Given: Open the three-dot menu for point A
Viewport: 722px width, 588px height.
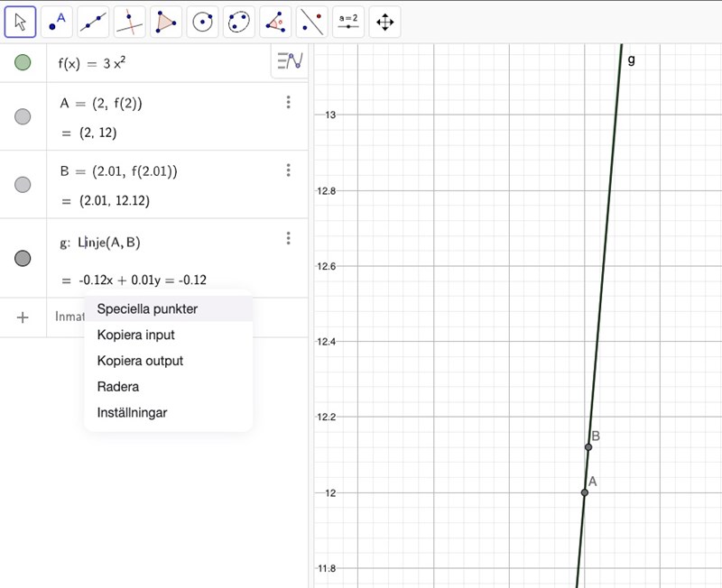Looking at the screenshot, I should point(288,103).
